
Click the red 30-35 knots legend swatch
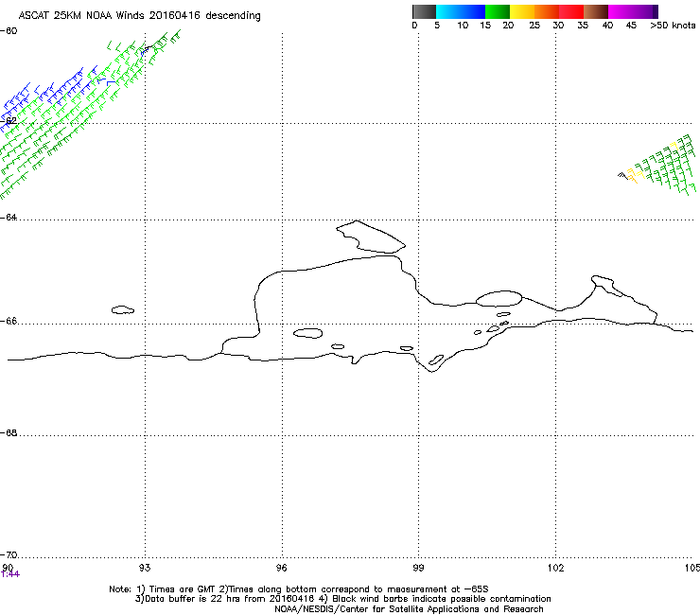(x=571, y=11)
